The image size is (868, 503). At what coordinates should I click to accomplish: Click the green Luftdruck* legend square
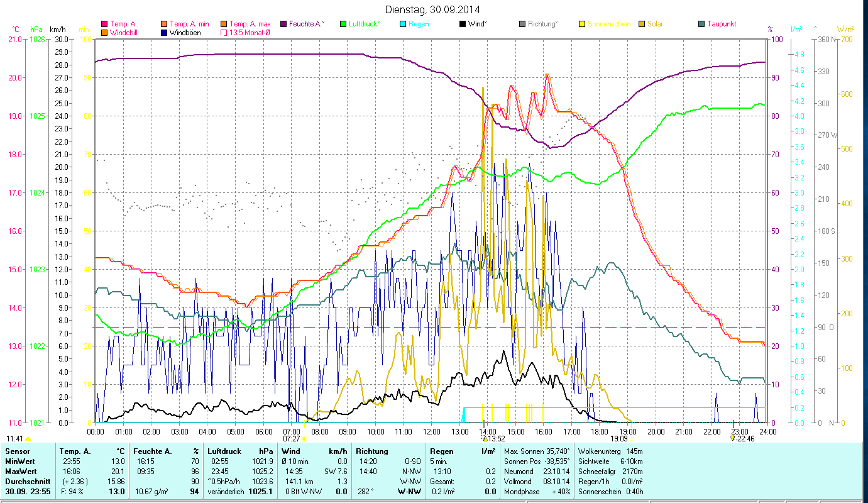[x=344, y=24]
